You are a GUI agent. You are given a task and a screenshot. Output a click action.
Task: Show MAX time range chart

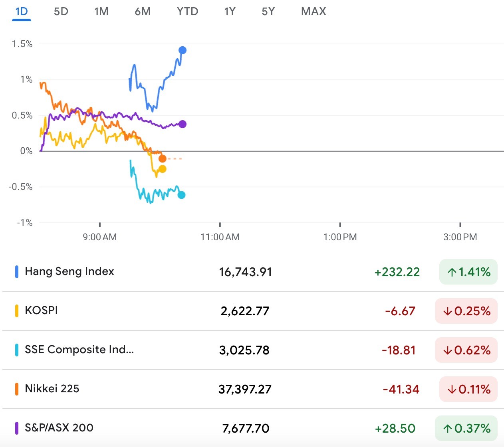pyautogui.click(x=314, y=12)
